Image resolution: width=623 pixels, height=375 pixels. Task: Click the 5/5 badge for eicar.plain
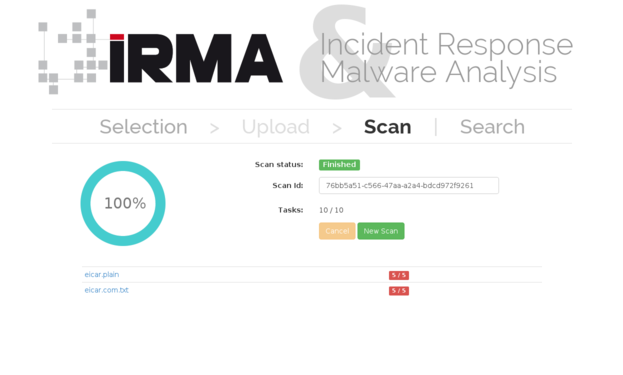pos(399,275)
